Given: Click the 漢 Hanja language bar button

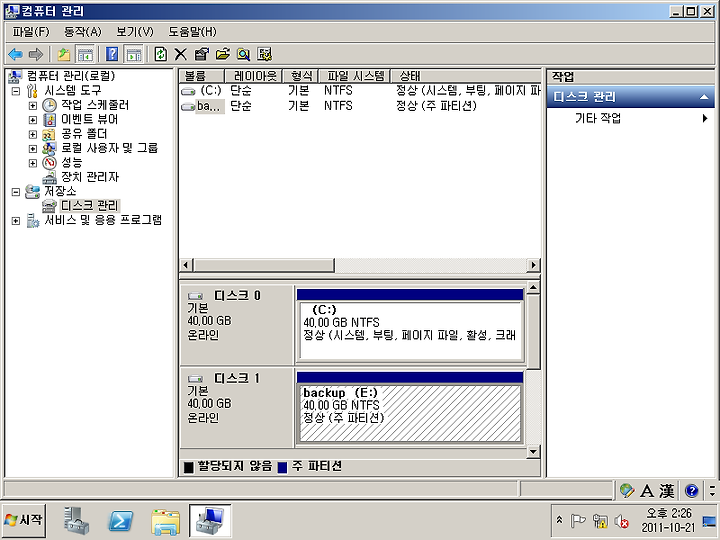Looking at the screenshot, I should [666, 491].
